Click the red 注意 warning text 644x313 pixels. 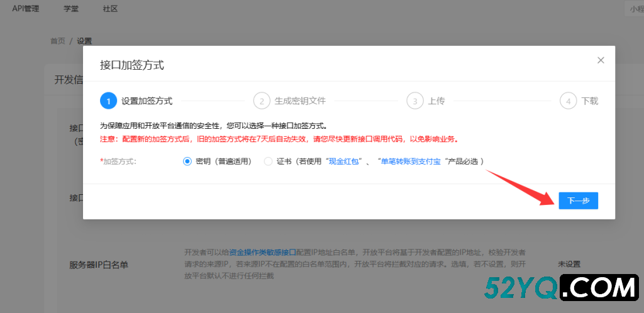279,139
